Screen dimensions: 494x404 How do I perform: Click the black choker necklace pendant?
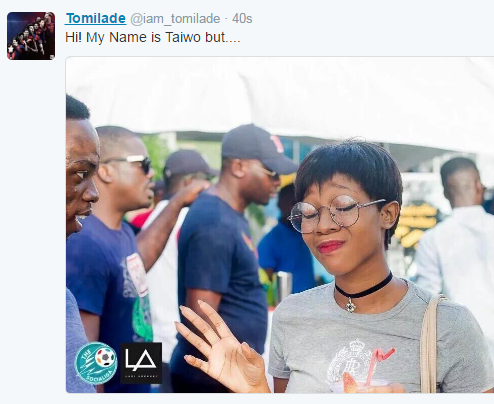click(x=350, y=304)
